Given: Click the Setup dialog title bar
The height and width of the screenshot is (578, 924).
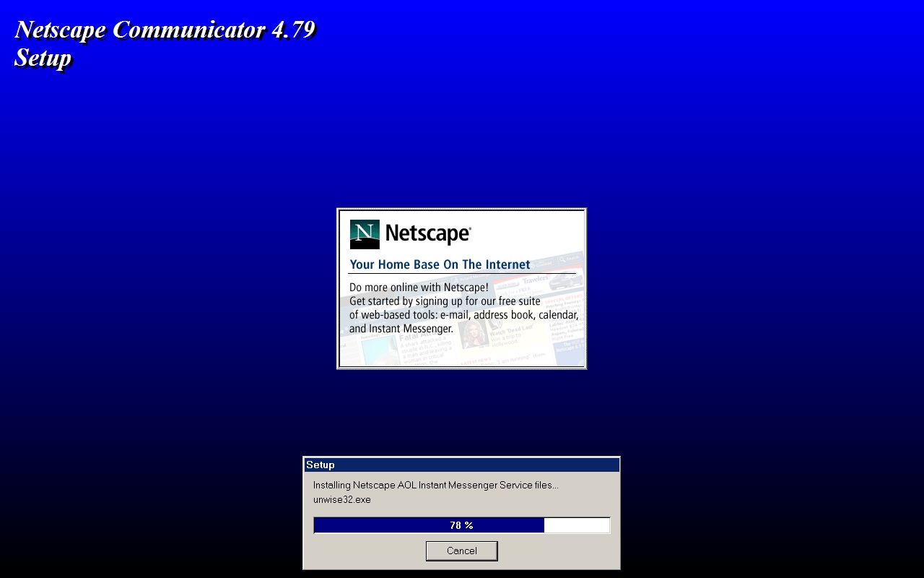Looking at the screenshot, I should [462, 465].
